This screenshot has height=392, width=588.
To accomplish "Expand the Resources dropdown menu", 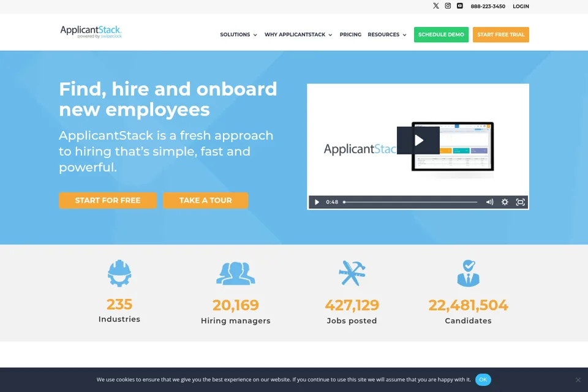I will pyautogui.click(x=387, y=34).
